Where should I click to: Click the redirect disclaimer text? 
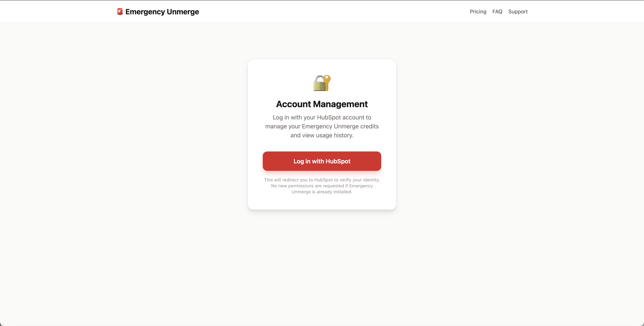322,186
